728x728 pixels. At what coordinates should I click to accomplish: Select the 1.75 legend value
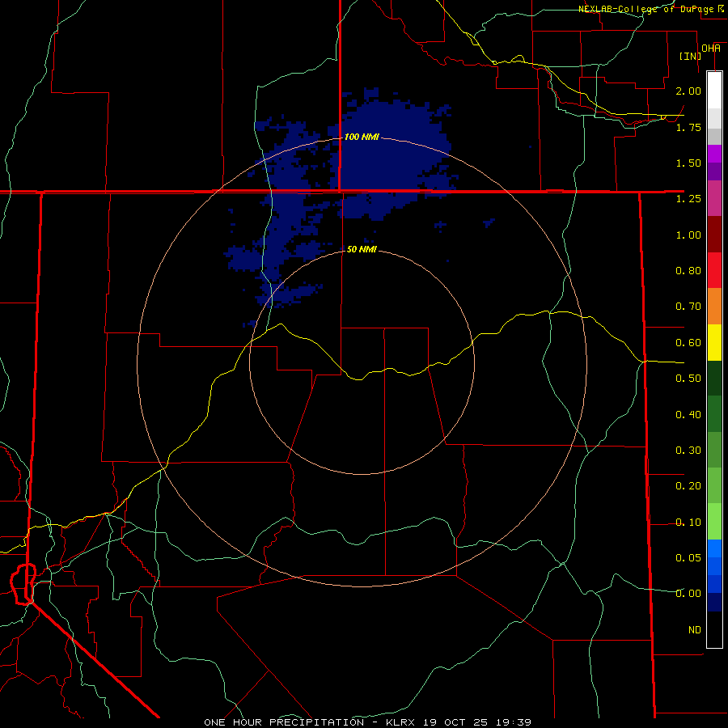point(688,127)
